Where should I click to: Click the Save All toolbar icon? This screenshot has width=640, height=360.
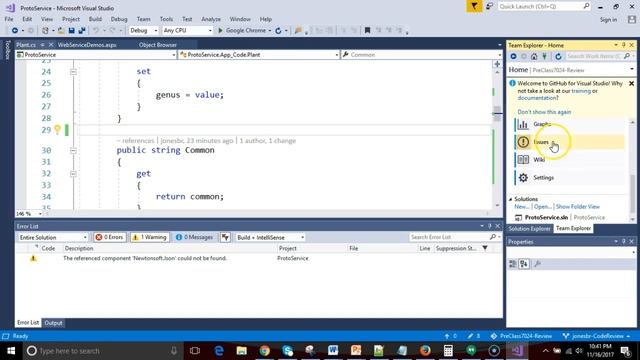click(82, 31)
